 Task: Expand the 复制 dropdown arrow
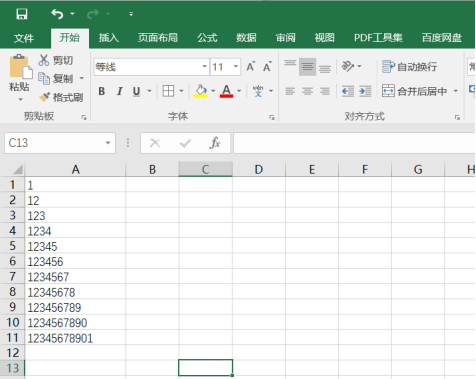(x=82, y=79)
